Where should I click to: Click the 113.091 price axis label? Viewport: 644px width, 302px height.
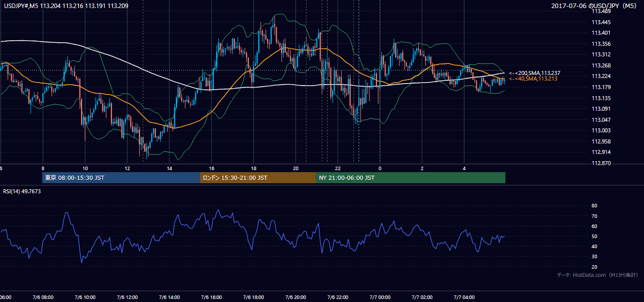click(x=601, y=109)
